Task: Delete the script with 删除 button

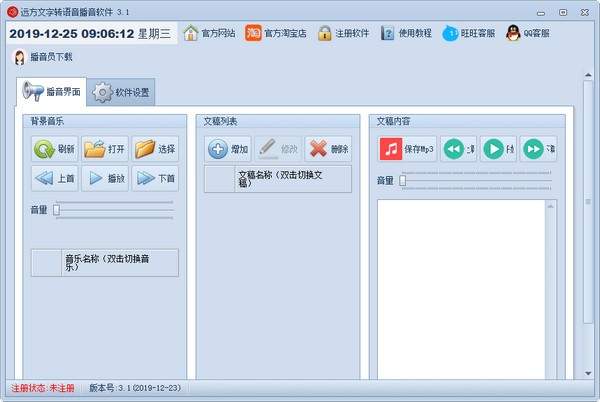Action: tap(328, 150)
